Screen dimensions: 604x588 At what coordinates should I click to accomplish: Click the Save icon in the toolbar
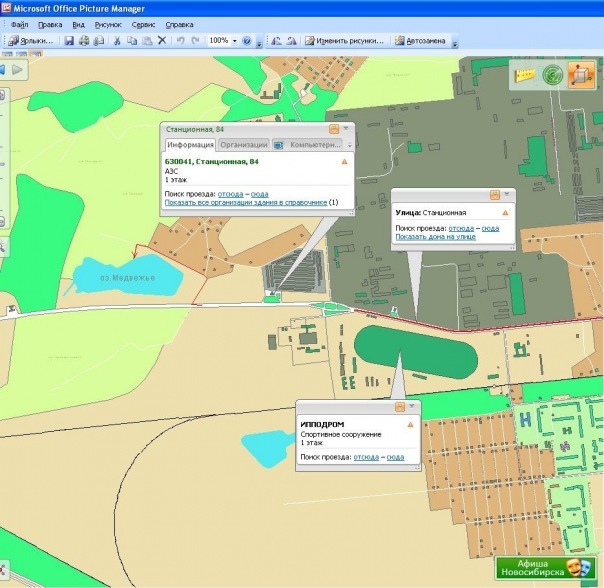pyautogui.click(x=69, y=41)
